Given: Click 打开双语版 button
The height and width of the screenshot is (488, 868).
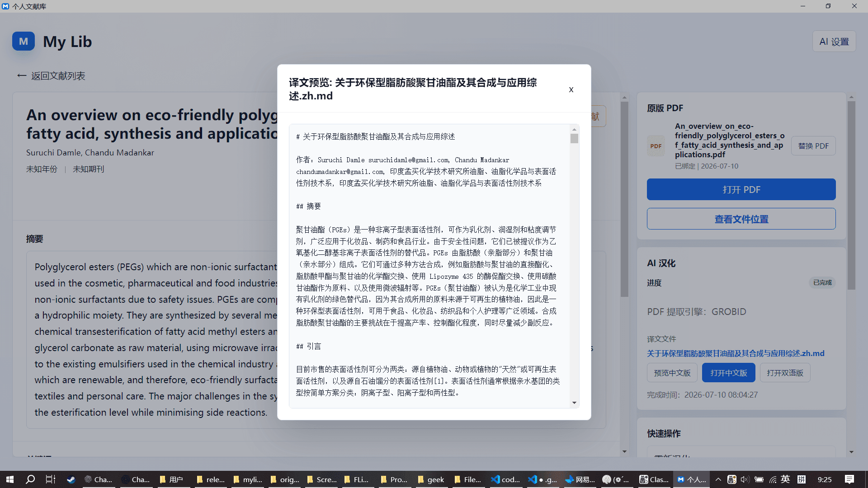Looking at the screenshot, I should (785, 373).
